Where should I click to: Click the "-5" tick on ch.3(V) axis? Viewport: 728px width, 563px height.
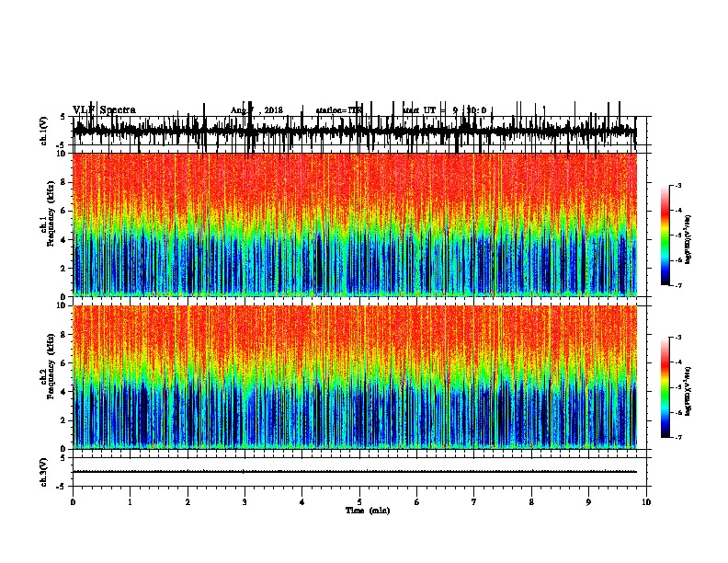click(x=62, y=487)
